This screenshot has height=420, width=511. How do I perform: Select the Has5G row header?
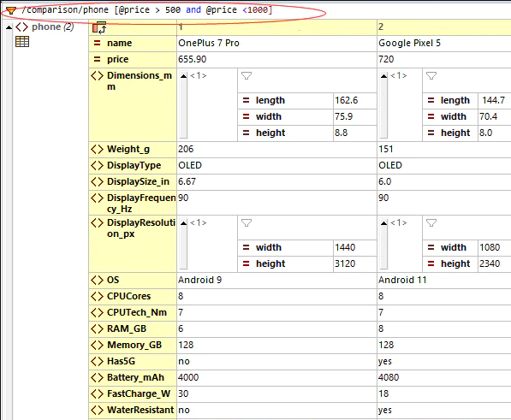point(133,361)
